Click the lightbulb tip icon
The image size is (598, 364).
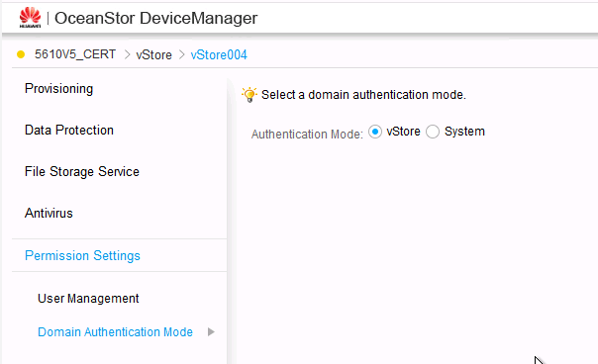point(249,95)
